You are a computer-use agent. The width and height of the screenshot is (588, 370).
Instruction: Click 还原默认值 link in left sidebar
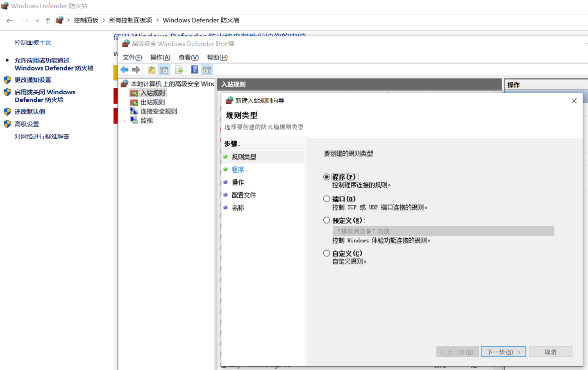(x=30, y=112)
